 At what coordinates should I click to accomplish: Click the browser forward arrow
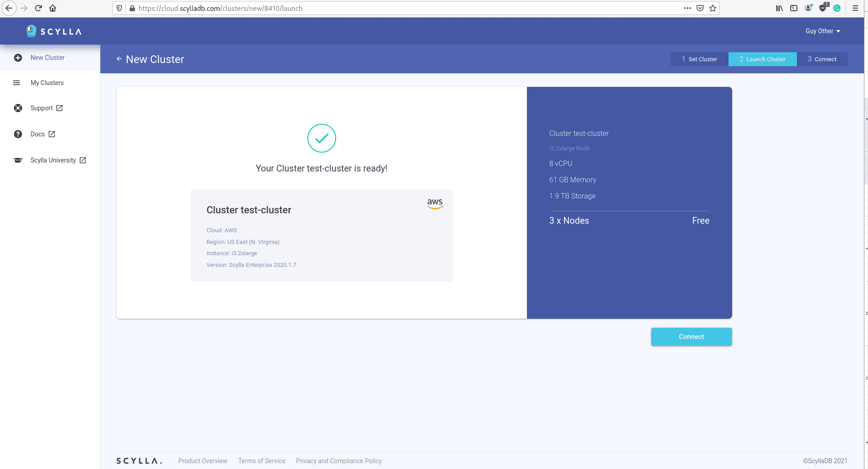click(x=24, y=8)
